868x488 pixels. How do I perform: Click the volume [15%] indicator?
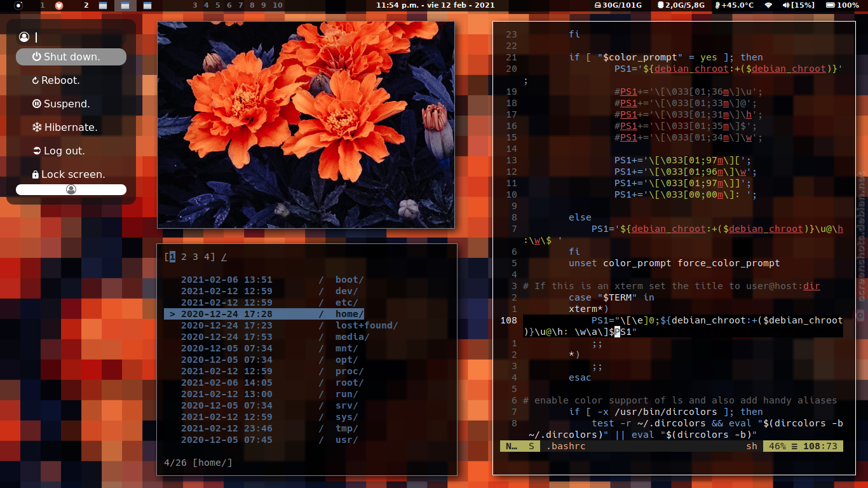tap(799, 5)
